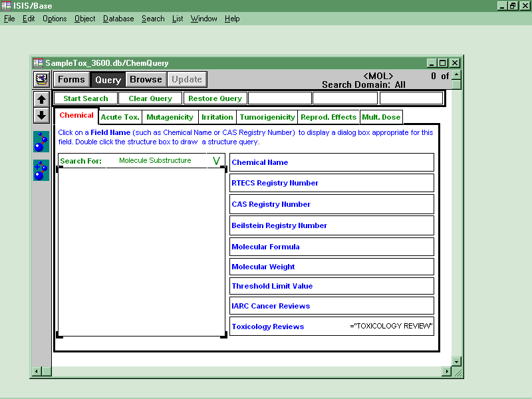532x399 pixels.
Task: Switch to Forms mode
Action: 71,80
